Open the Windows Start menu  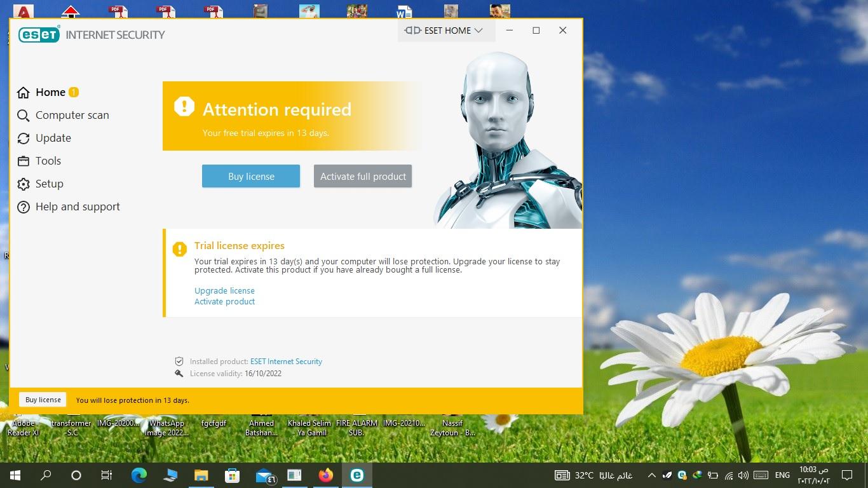point(15,475)
